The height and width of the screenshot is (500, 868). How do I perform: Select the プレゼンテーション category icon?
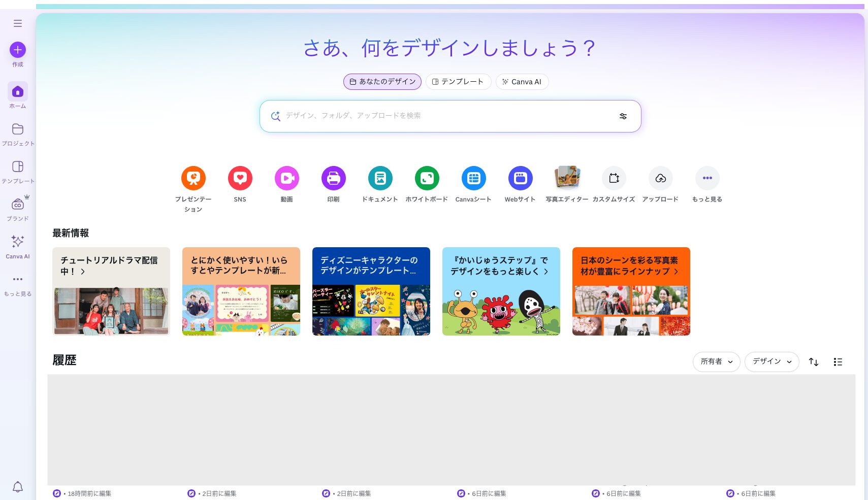click(193, 178)
